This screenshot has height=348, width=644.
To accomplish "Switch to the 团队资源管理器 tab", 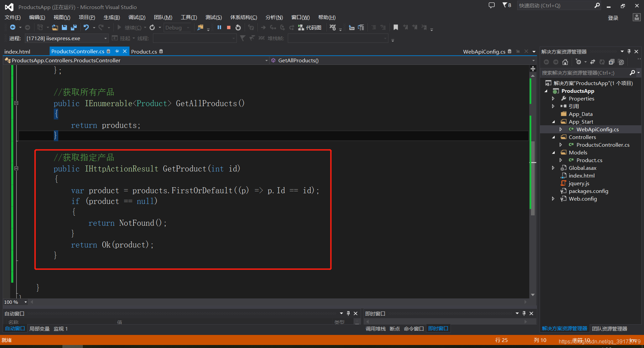I will [x=609, y=329].
